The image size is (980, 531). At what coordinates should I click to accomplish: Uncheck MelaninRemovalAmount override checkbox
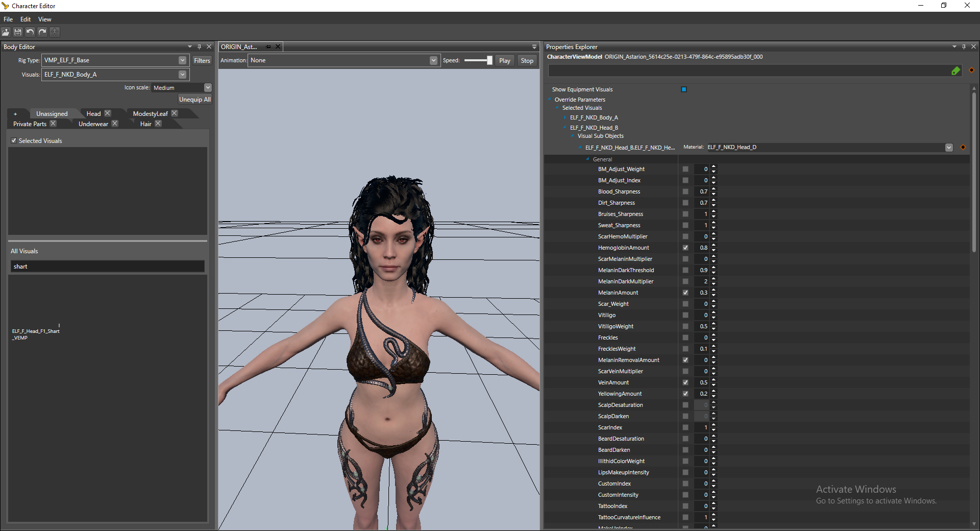click(685, 360)
